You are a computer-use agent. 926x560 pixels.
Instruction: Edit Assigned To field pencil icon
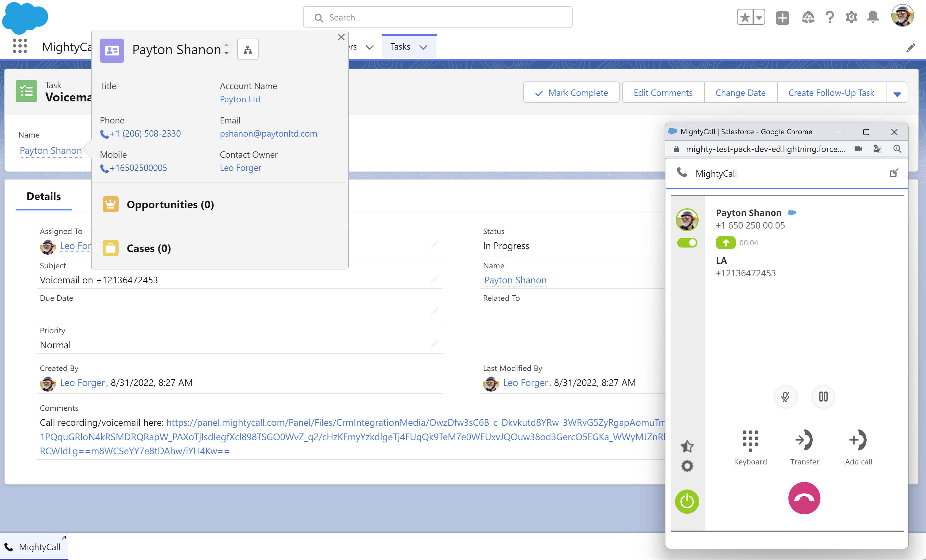(x=435, y=245)
